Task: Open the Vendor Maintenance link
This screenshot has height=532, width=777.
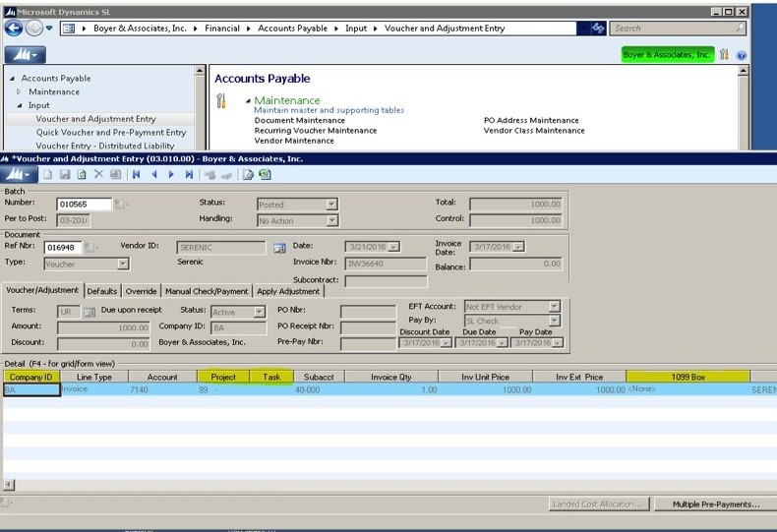Action: [x=294, y=141]
